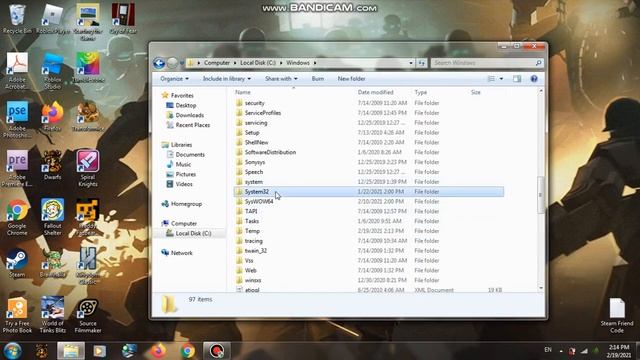This screenshot has width=640, height=360.
Task: Show hidden tray icons arrow
Action: tap(561, 351)
